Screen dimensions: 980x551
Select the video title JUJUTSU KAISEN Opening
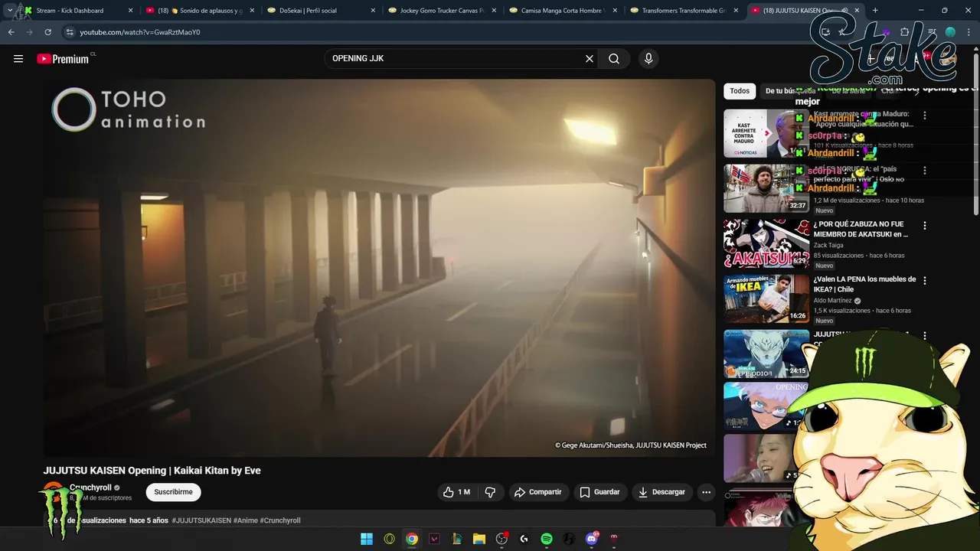152,471
